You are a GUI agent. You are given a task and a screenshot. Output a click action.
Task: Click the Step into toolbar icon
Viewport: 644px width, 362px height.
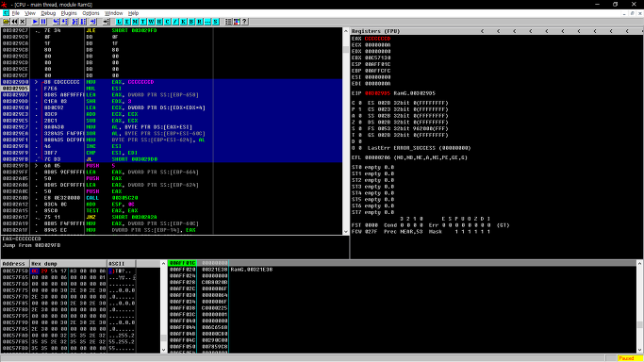click(57, 22)
